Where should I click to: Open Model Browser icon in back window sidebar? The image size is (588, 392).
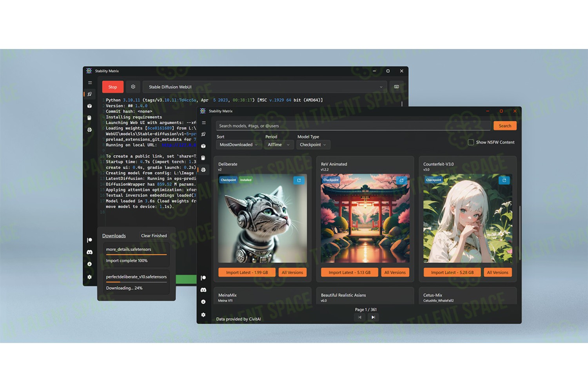[90, 130]
